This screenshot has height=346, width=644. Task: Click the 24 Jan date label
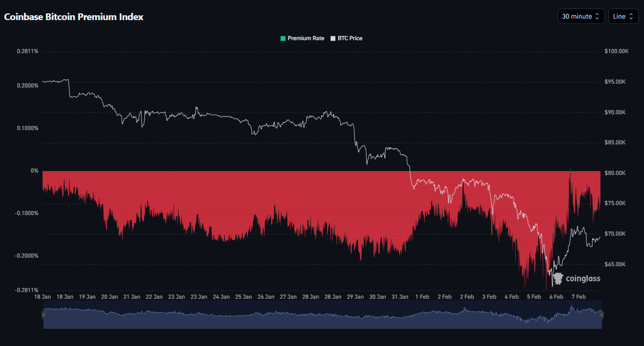pyautogui.click(x=221, y=297)
